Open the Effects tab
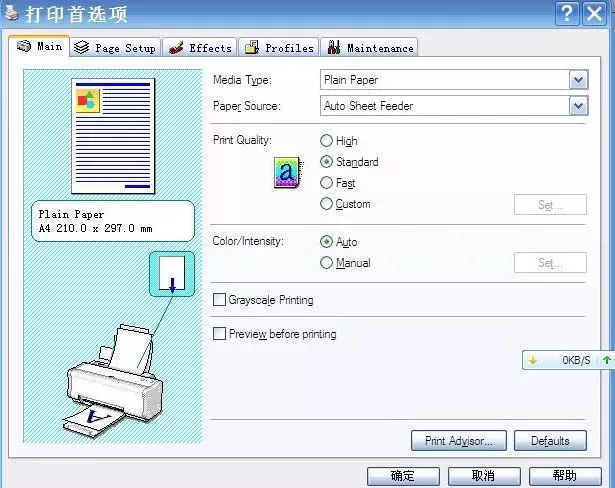This screenshot has width=615, height=488. [200, 48]
